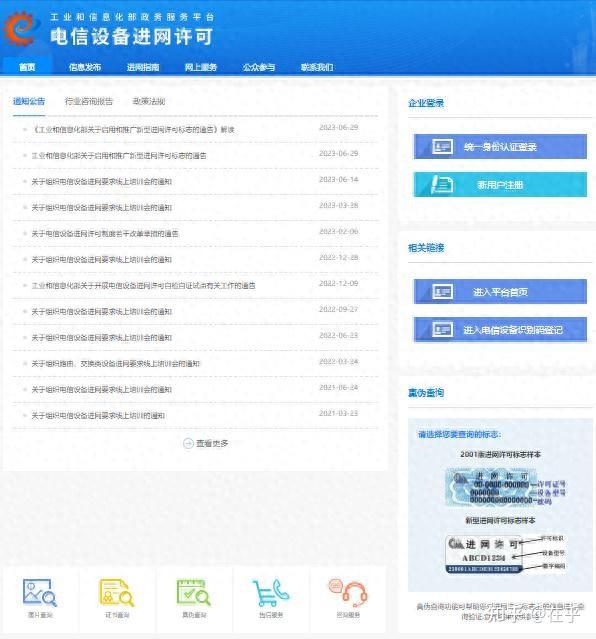Open the 网上服务 navigation menu

coord(201,67)
